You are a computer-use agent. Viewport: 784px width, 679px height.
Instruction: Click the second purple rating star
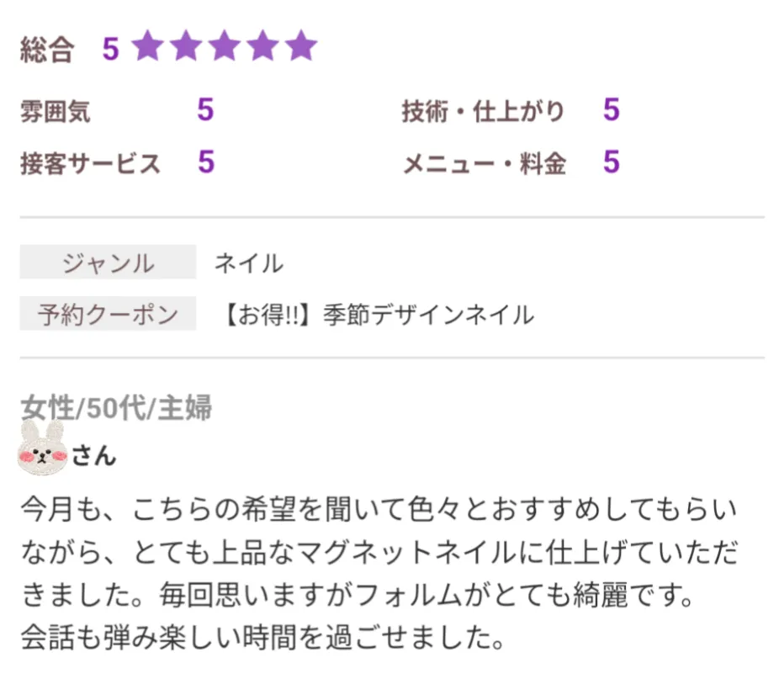185,48
